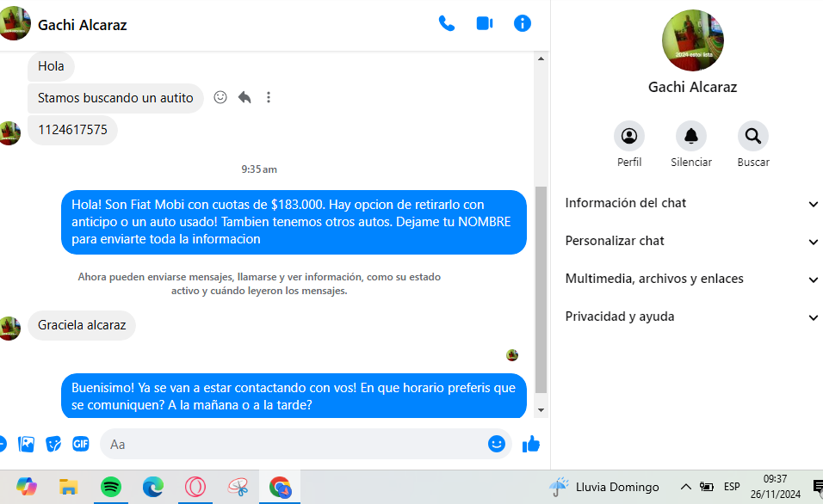Start a video call from chat header
823x504 pixels.
pyautogui.click(x=484, y=24)
